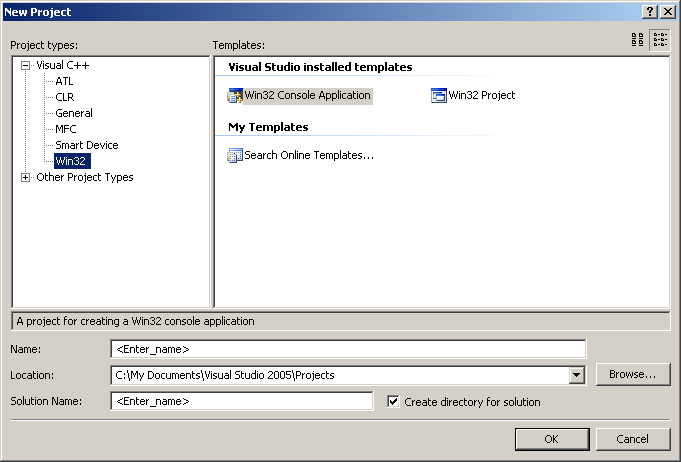
Task: Switch to small icons list view
Action: click(660, 40)
